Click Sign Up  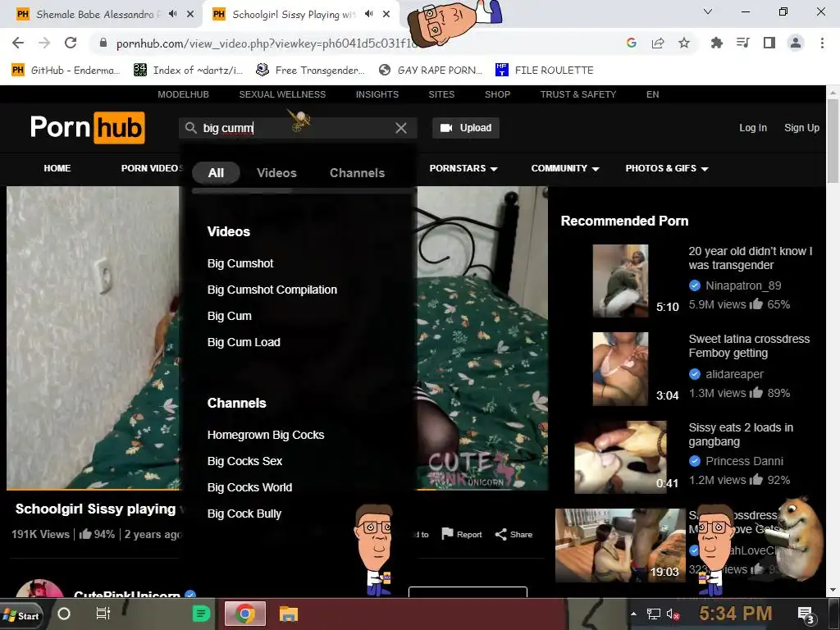(x=801, y=128)
